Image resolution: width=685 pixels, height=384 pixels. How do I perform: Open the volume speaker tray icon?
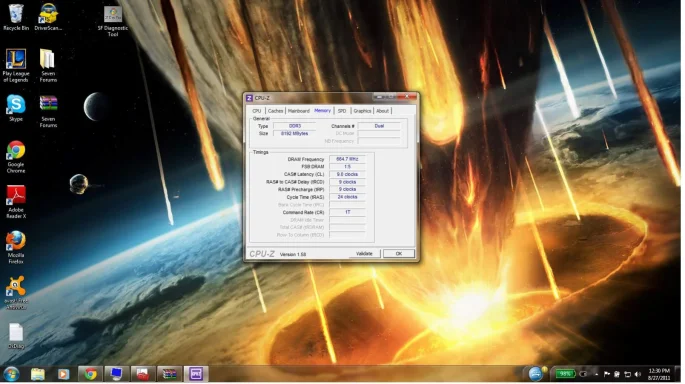pyautogui.click(x=638, y=374)
